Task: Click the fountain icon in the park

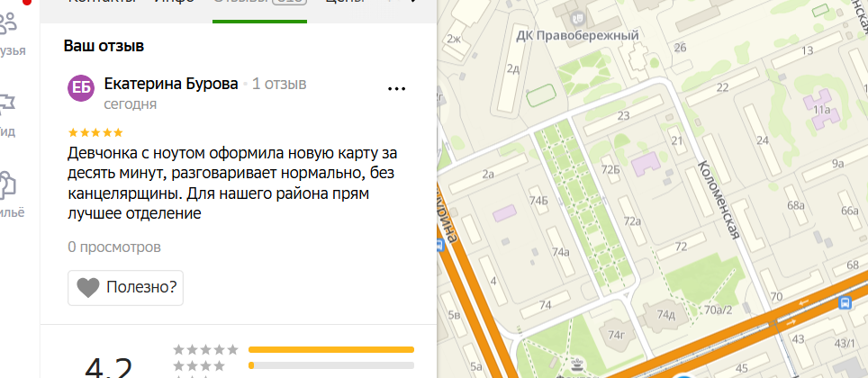Action: (578, 364)
